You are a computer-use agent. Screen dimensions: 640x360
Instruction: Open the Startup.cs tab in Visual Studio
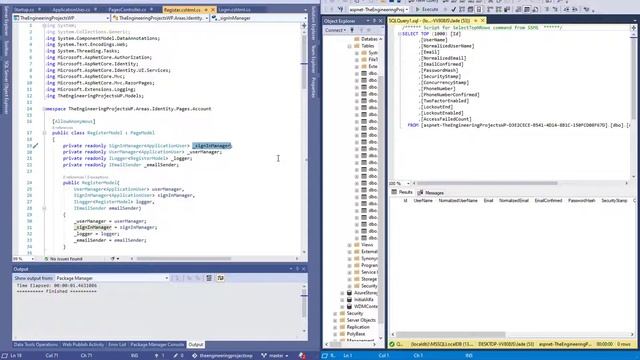pos(24,9)
